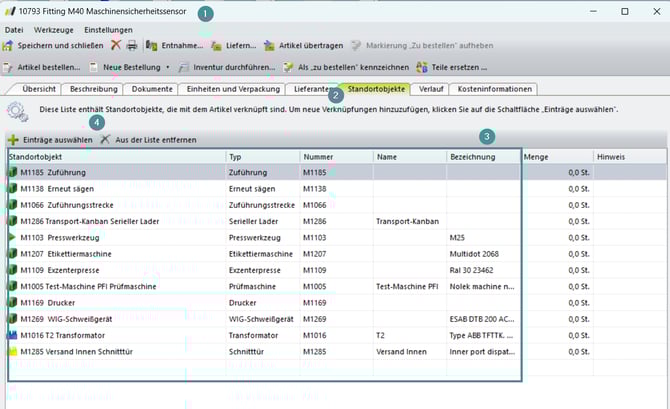670x409 pixels.
Task: Open the Datei menu
Action: tap(14, 30)
